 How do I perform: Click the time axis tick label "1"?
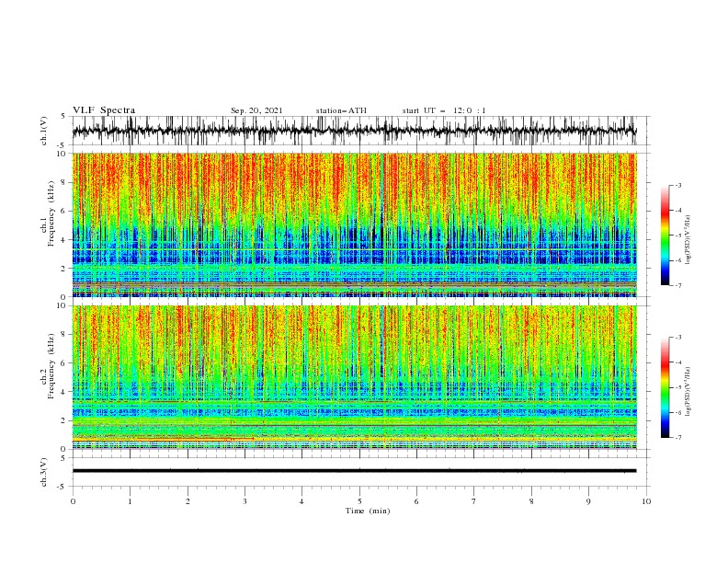coord(130,501)
